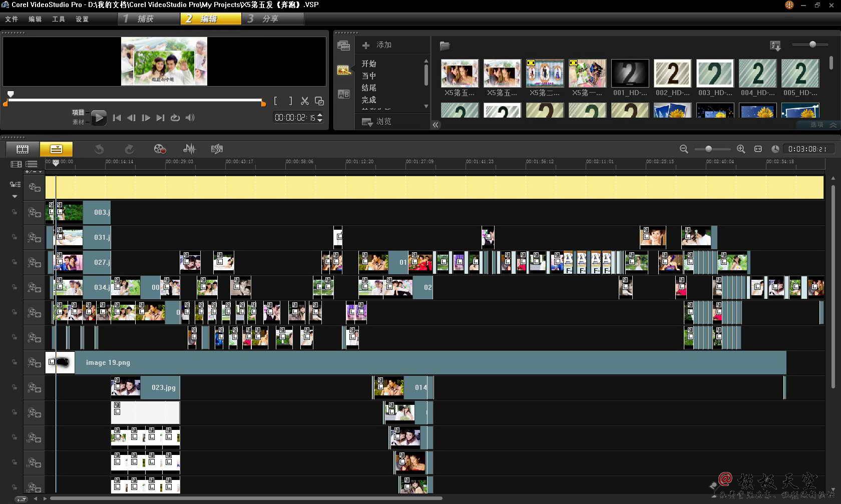Click the preview timecode field 00:00:02:15
This screenshot has width=841, height=504.
point(295,118)
